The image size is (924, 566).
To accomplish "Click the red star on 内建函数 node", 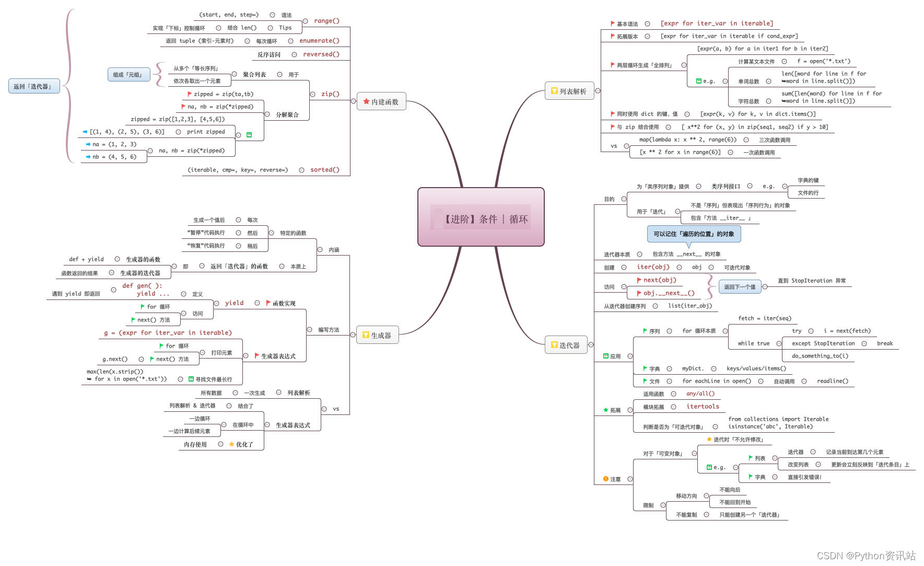I will point(366,101).
